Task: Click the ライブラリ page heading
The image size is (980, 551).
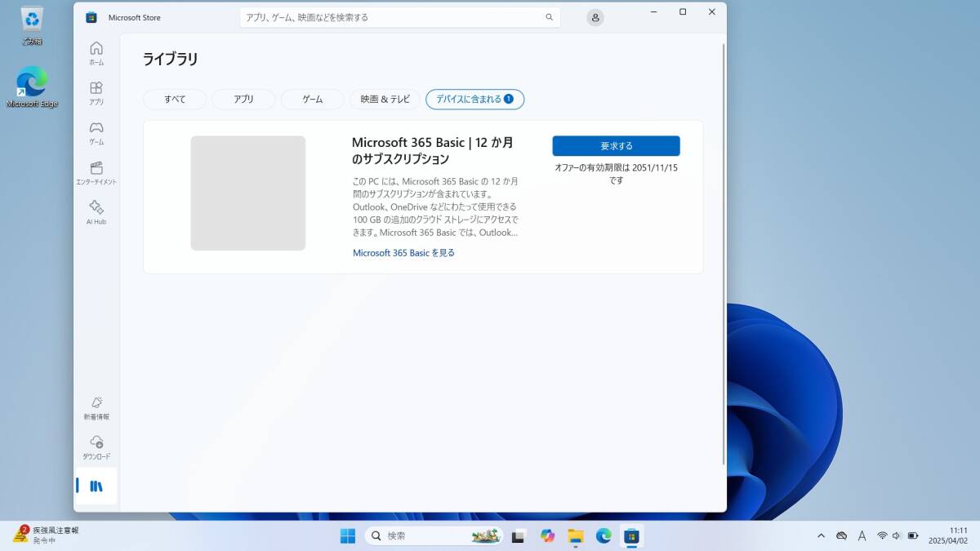Action: (171, 59)
